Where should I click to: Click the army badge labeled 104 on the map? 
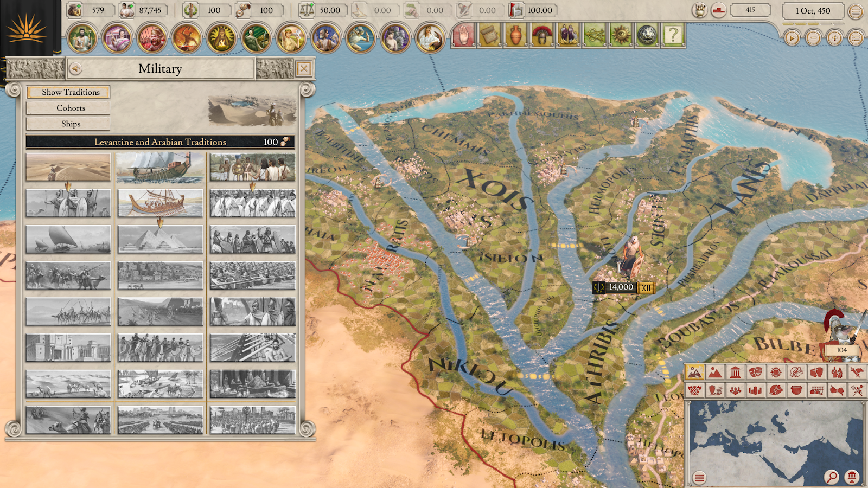[841, 350]
